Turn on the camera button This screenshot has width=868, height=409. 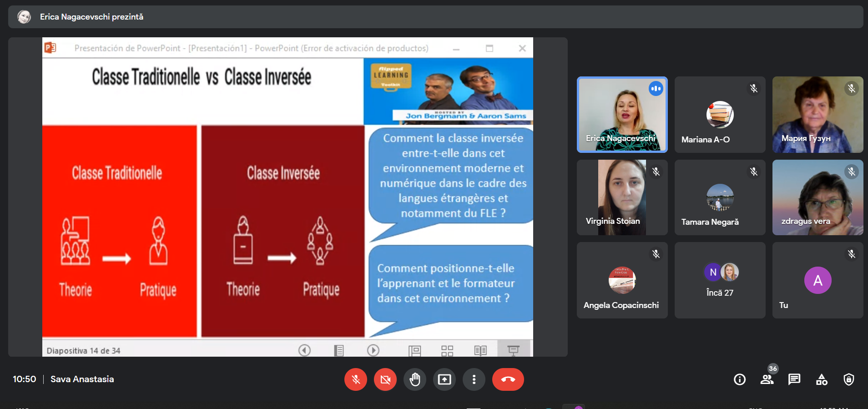click(385, 379)
